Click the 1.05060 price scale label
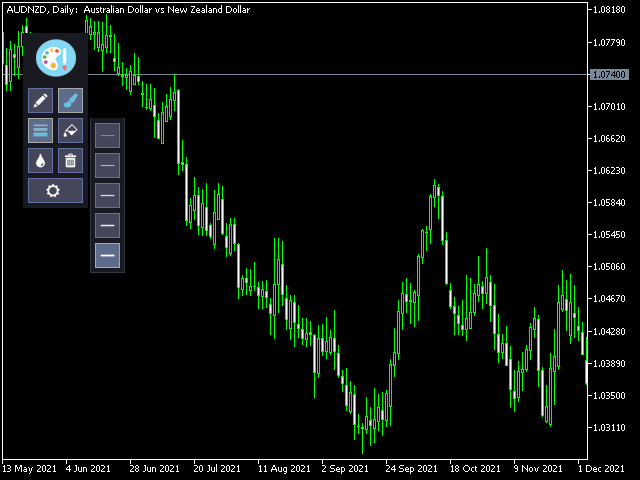The image size is (640, 480). [x=609, y=267]
